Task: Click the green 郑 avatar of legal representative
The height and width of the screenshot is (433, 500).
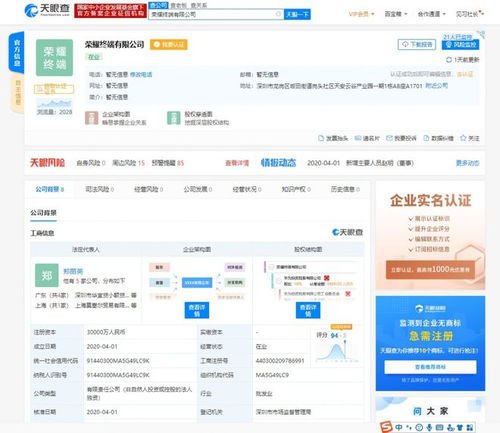Action: click(x=47, y=275)
